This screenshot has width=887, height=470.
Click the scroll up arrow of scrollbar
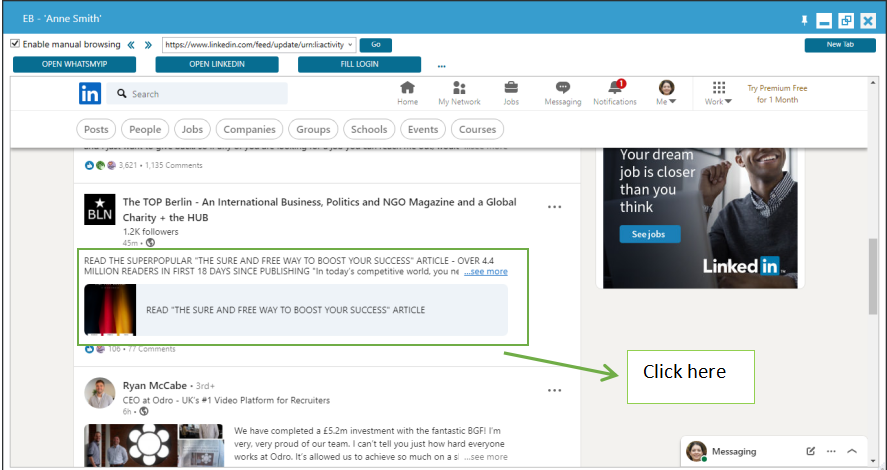873,84
